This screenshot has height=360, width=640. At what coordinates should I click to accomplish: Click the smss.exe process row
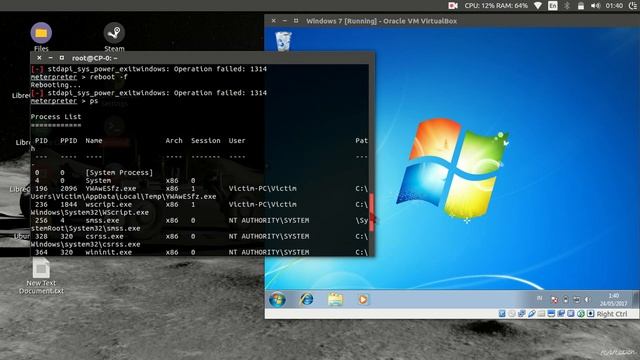(x=199, y=220)
